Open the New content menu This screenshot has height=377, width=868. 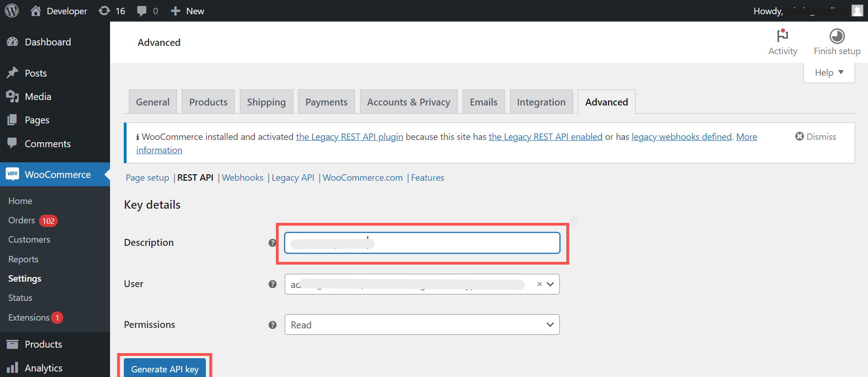[x=187, y=11]
